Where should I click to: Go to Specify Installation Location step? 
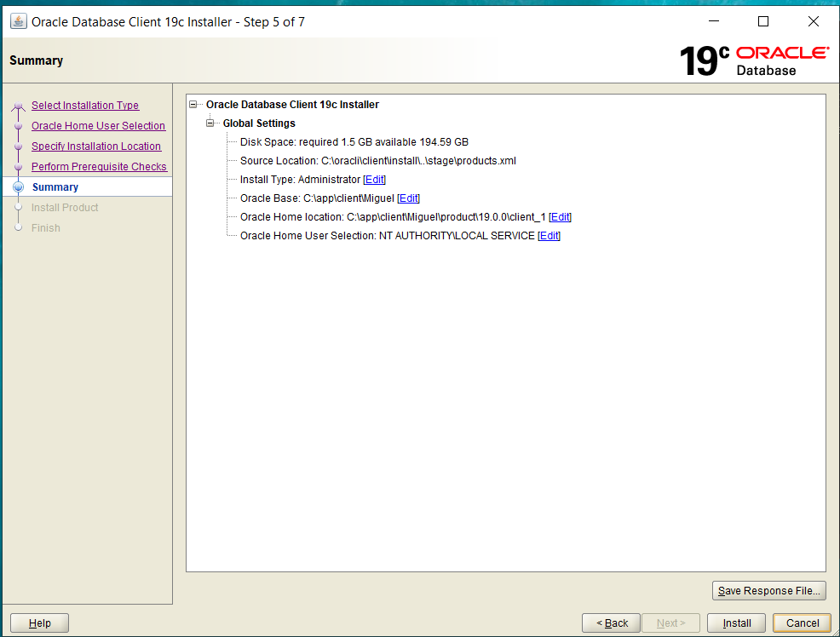click(96, 146)
